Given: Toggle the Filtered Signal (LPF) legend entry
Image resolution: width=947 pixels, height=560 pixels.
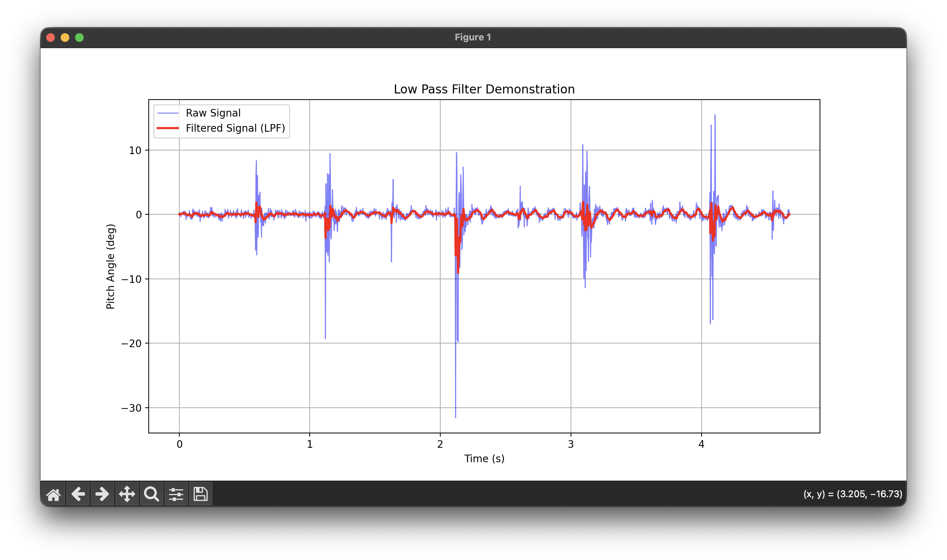Looking at the screenshot, I should tap(235, 128).
